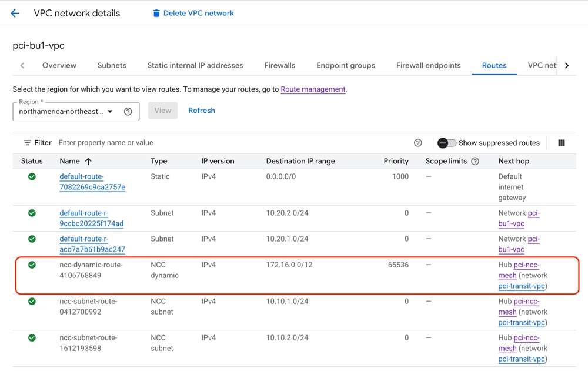The height and width of the screenshot is (378, 588).
Task: Click the Delete VPC network trash icon
Action: point(156,13)
